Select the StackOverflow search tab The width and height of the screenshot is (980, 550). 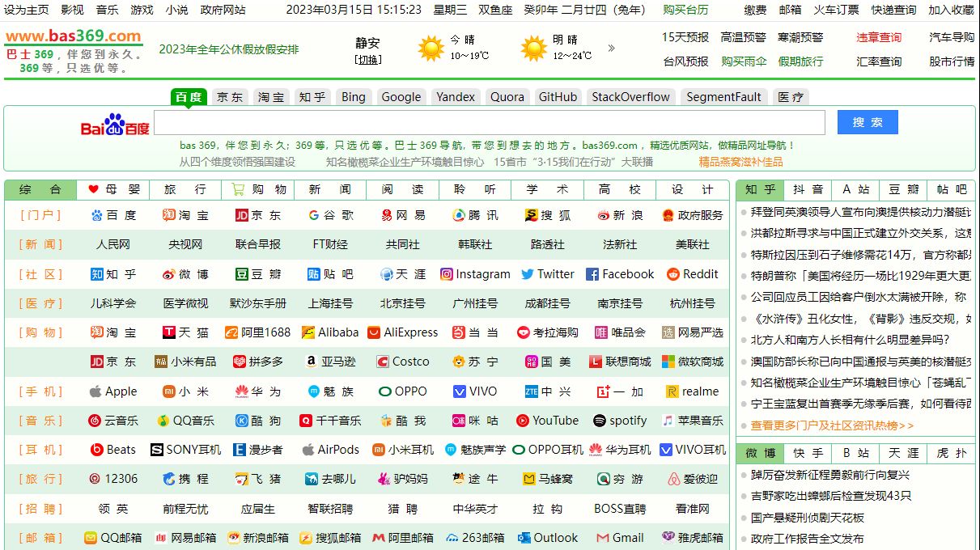(631, 97)
